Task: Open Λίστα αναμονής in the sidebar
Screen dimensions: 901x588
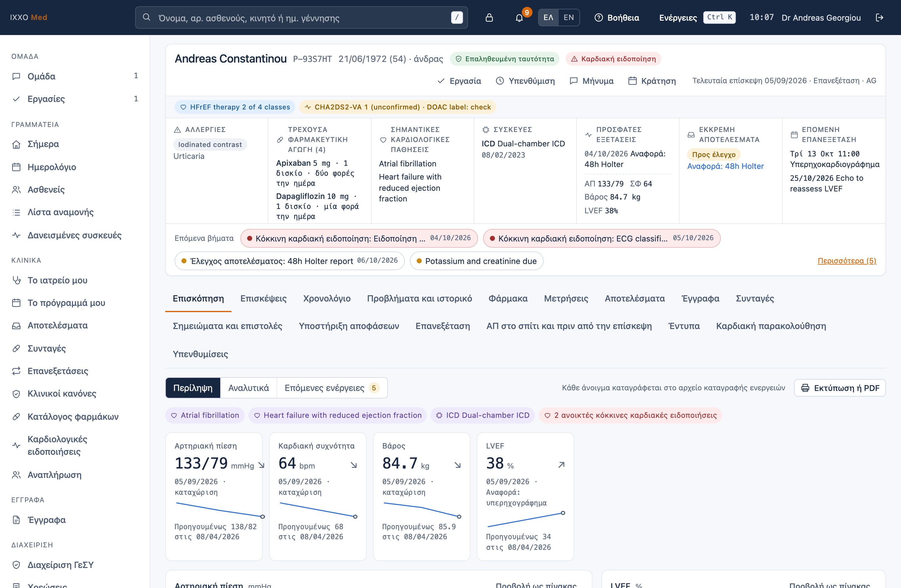Action: click(75, 212)
